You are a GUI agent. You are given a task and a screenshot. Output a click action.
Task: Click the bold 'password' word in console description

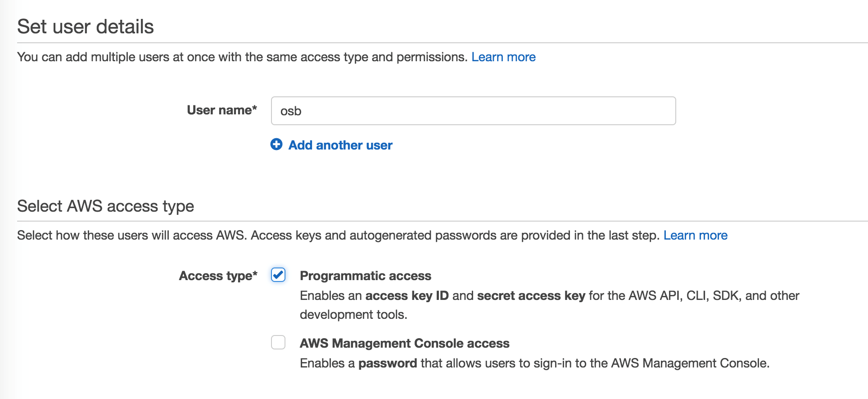click(x=387, y=363)
